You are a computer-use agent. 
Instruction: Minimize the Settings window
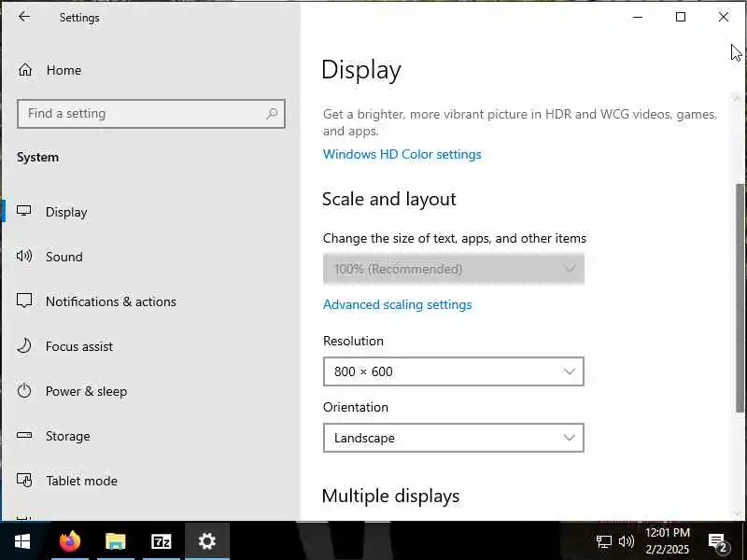[x=638, y=17]
